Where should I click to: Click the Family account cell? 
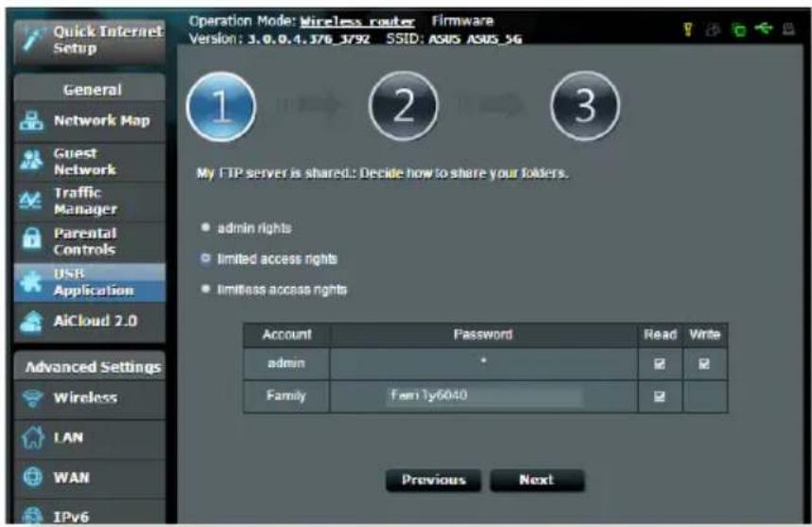pos(286,396)
